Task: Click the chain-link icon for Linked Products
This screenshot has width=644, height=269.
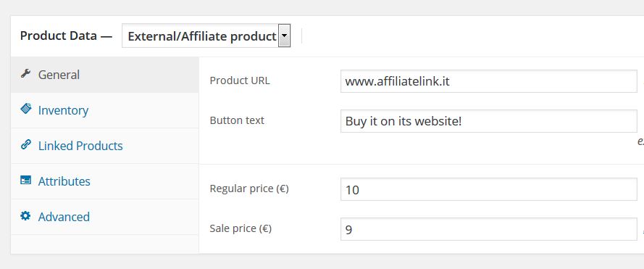Action: [x=25, y=145]
